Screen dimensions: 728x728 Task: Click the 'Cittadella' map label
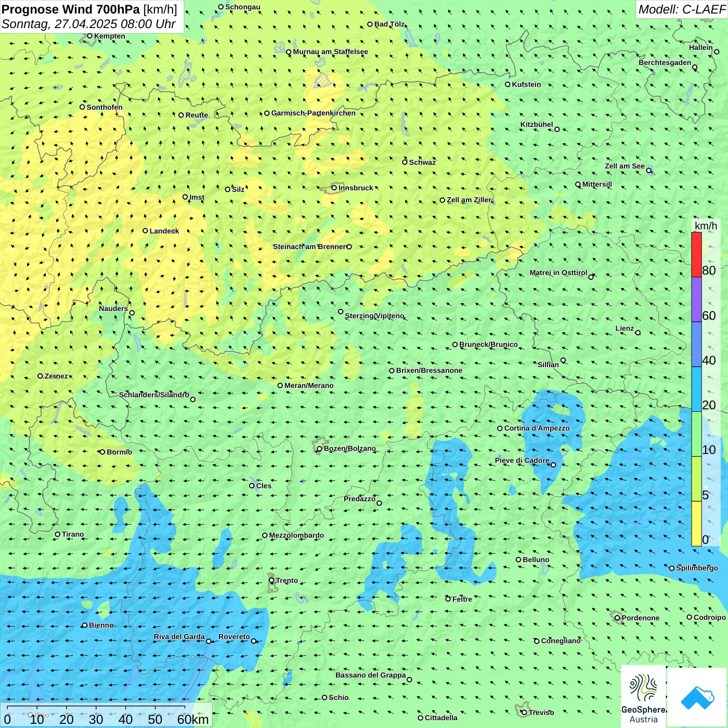coord(441,718)
